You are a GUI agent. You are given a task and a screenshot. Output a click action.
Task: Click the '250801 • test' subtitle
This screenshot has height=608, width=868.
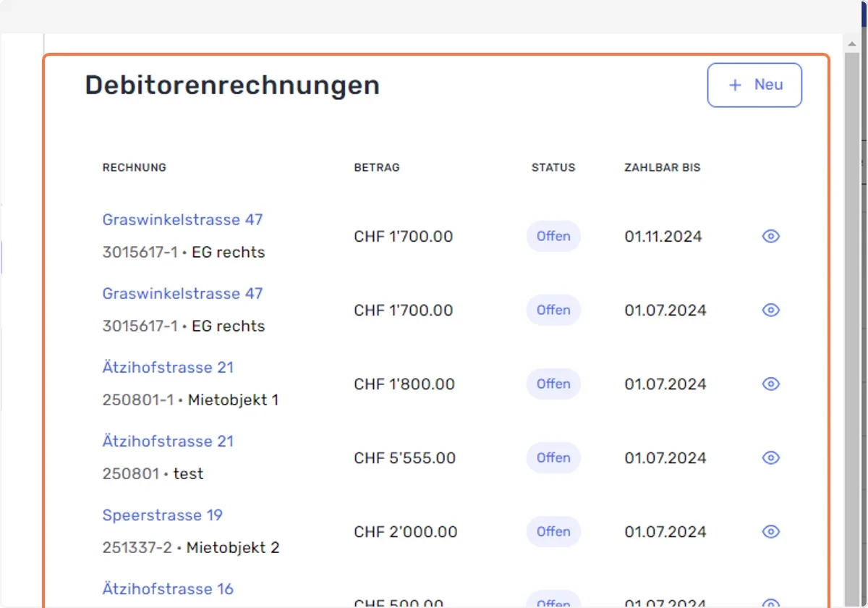(153, 473)
